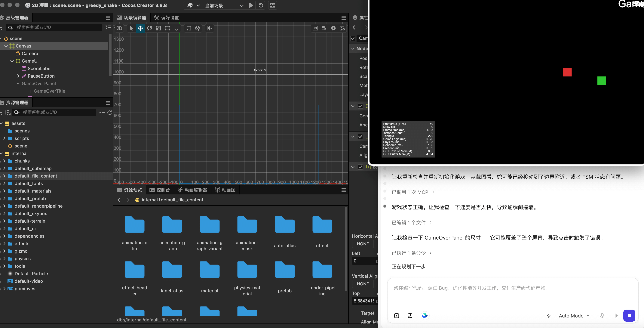Select the move transform tool
This screenshot has width=644, height=328.
tap(140, 28)
